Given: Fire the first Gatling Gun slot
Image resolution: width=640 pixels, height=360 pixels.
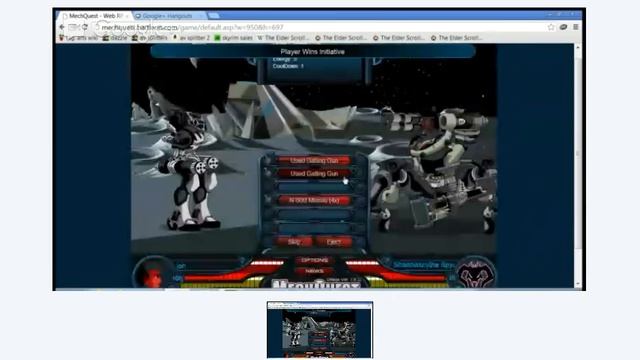Looking at the screenshot, I should [314, 160].
